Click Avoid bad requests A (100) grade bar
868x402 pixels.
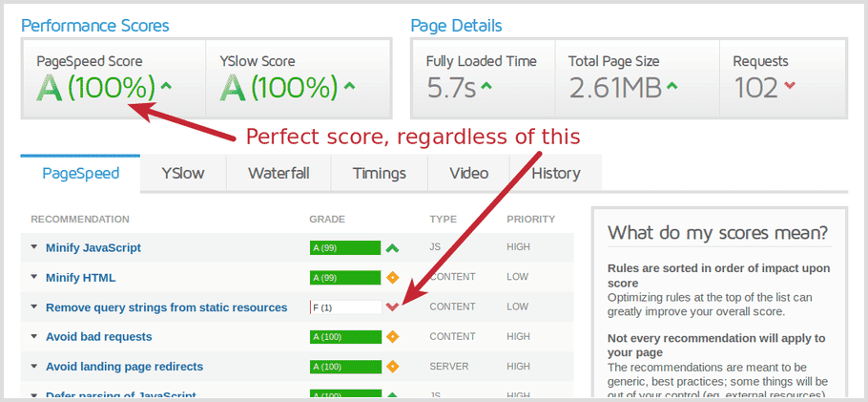(345, 336)
